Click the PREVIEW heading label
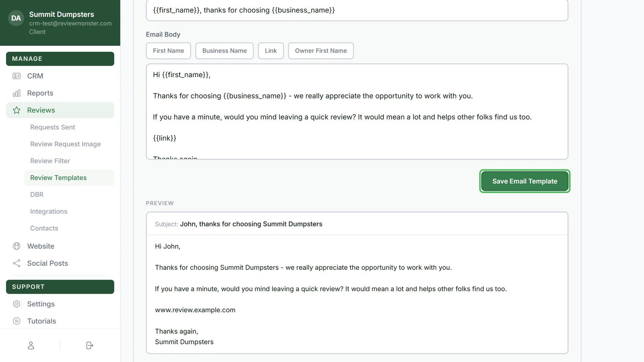The image size is (644, 362). click(x=160, y=203)
